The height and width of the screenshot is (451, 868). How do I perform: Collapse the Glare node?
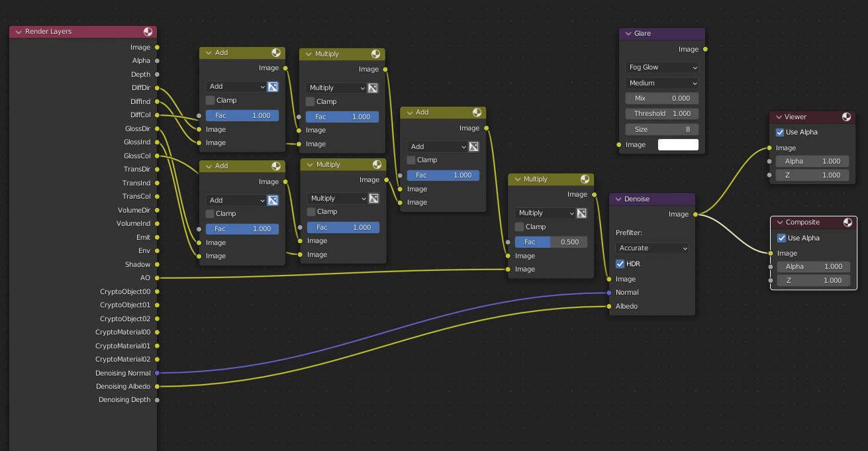627,33
